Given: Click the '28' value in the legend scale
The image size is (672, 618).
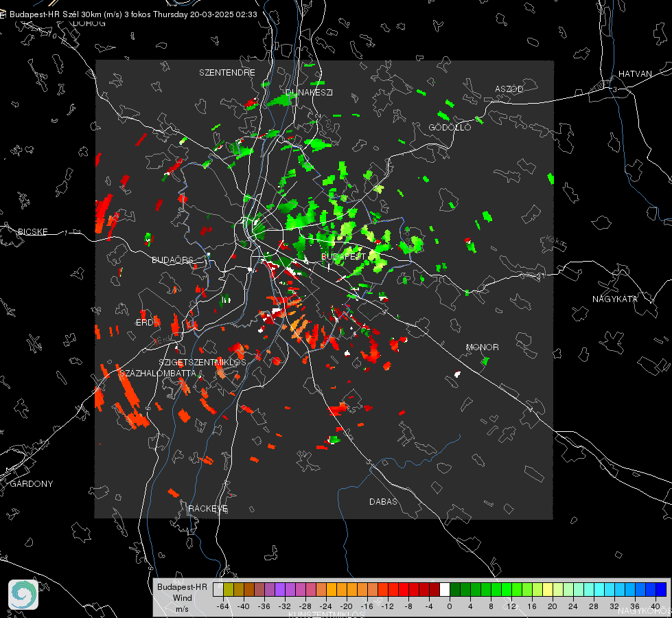Looking at the screenshot, I should point(594,606).
